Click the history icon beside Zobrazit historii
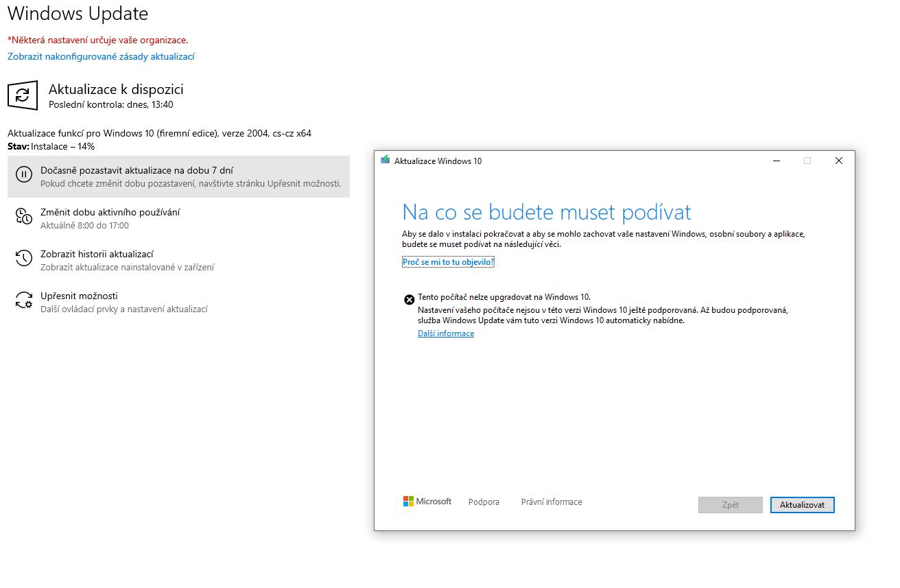 (x=23, y=259)
